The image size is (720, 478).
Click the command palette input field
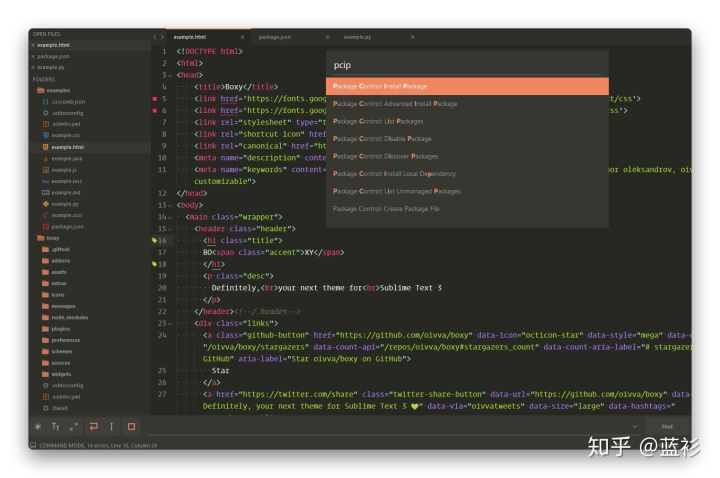pyautogui.click(x=467, y=65)
